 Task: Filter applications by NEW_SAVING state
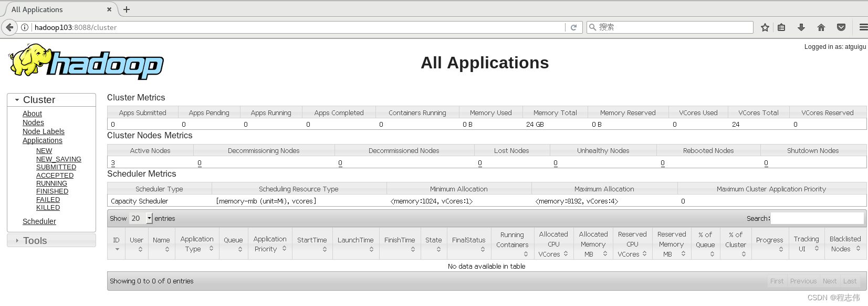tap(59, 159)
